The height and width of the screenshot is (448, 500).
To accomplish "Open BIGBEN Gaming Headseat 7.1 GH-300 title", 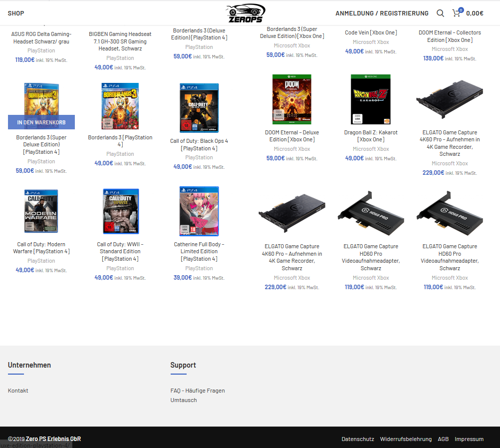I will pyautogui.click(x=120, y=41).
